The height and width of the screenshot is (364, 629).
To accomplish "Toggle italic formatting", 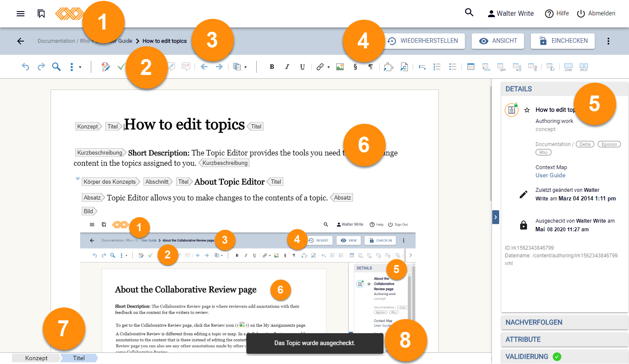I will [287, 67].
